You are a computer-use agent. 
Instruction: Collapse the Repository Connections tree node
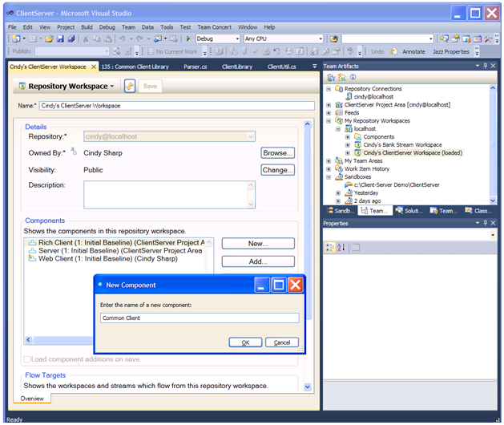[329, 89]
